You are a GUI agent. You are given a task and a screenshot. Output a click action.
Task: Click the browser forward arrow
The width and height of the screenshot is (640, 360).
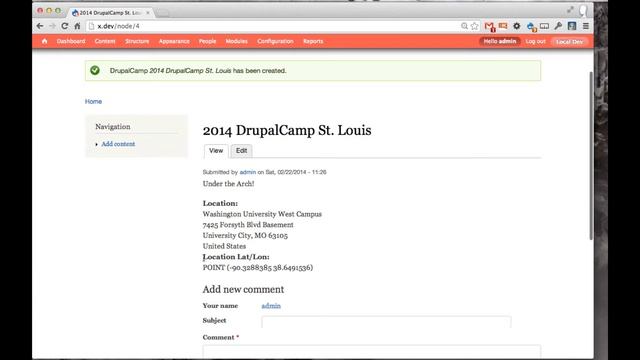click(x=52, y=26)
